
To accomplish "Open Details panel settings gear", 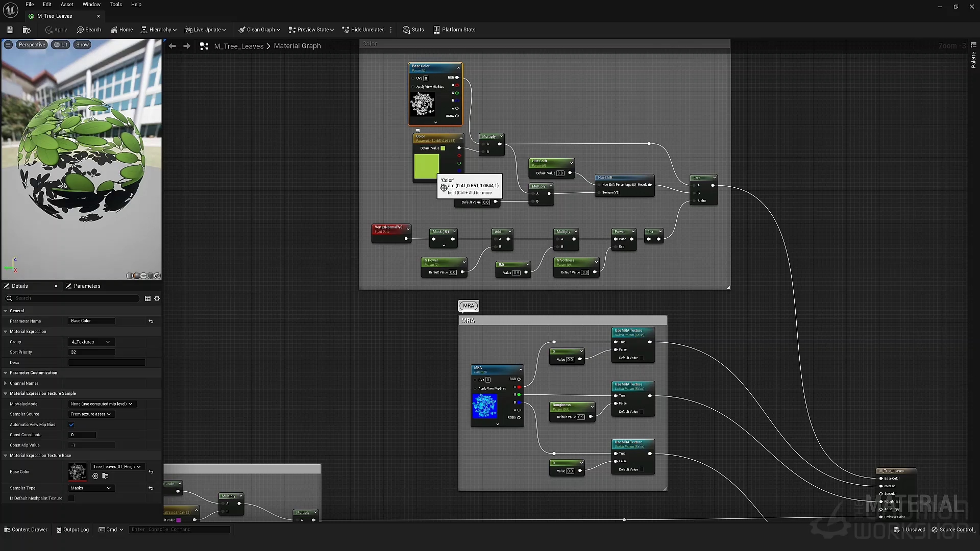I will click(x=157, y=298).
